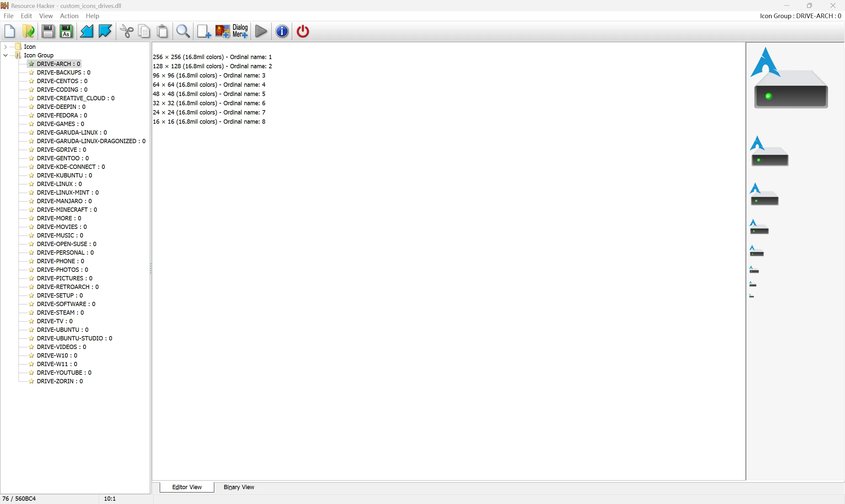The image size is (845, 504).
Task: Open a file with the folder icon
Action: click(28, 31)
